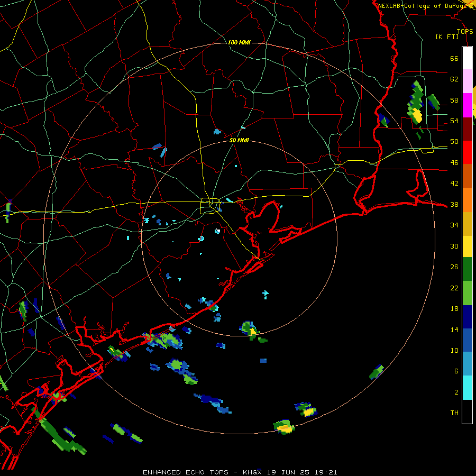The height and width of the screenshot is (476, 476).
Task: Click the 'NEXLAB-College of DuPage' credit text
Action: [423, 6]
